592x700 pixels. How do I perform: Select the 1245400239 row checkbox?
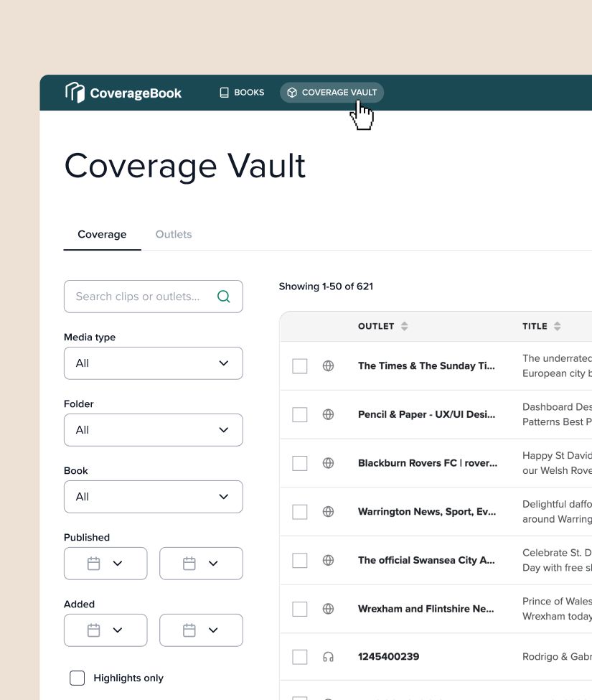click(x=300, y=657)
